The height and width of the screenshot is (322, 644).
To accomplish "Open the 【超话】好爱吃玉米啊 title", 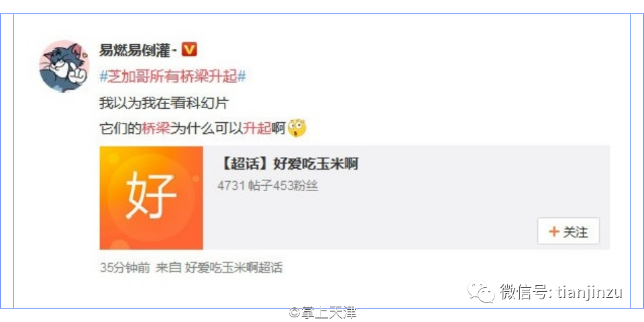I will coord(288,164).
